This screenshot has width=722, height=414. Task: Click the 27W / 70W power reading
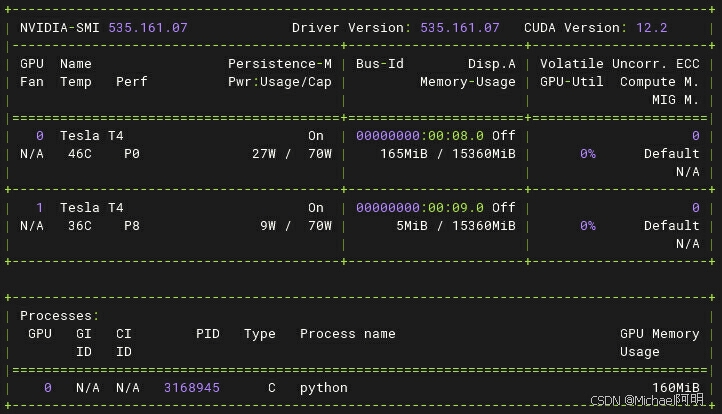tap(291, 154)
